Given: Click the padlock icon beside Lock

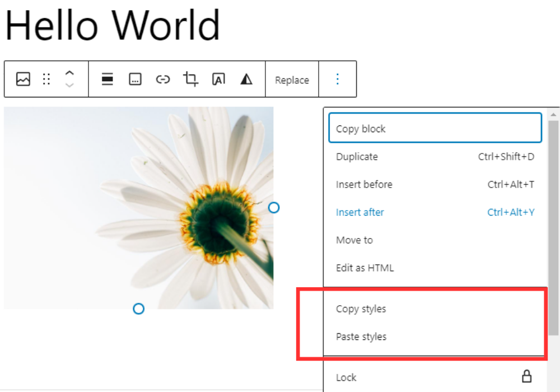Looking at the screenshot, I should (x=526, y=377).
